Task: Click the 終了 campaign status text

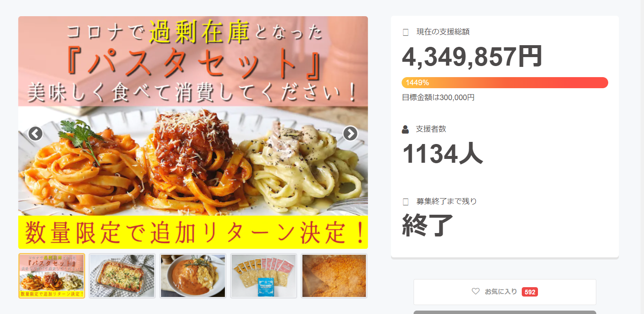Action: 427,225
